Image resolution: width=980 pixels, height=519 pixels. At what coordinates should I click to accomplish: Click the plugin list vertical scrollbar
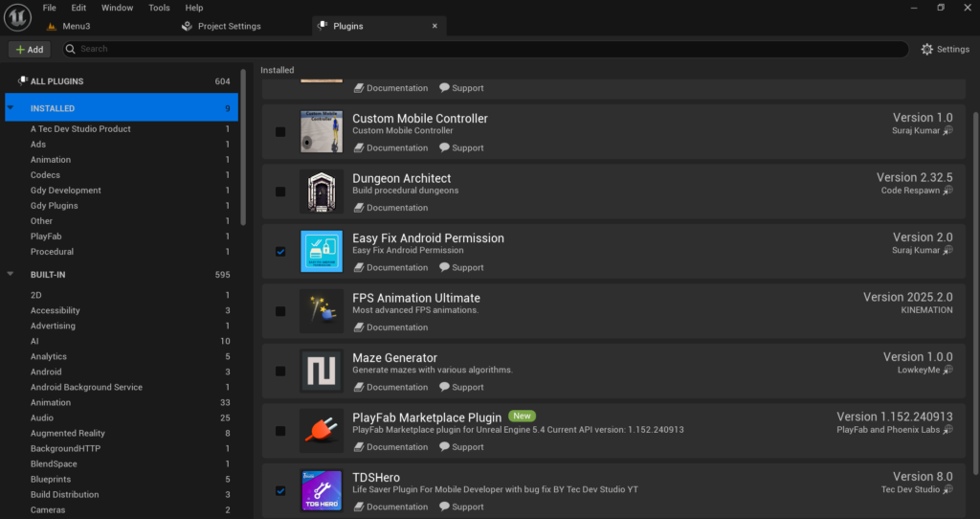[x=975, y=293]
